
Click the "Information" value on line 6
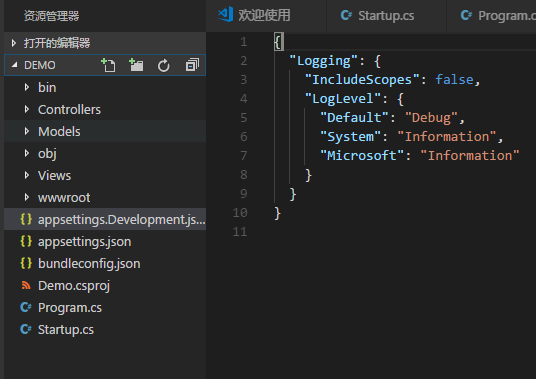[447, 137]
